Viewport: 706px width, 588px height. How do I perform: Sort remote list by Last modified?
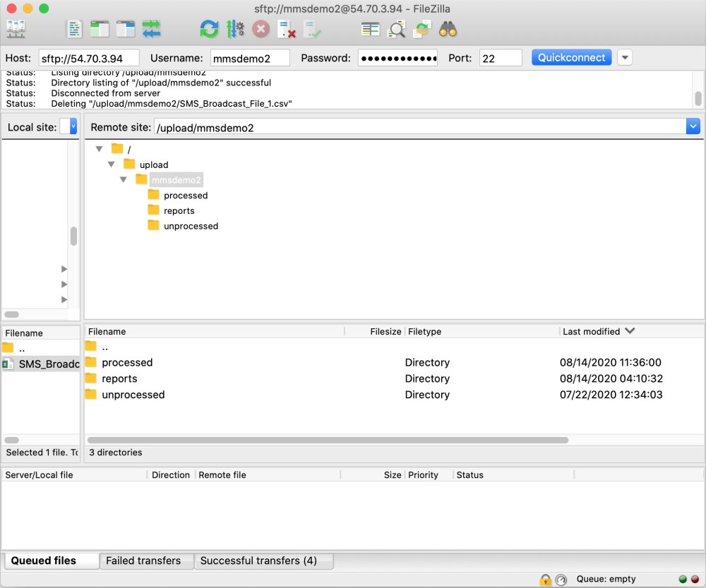632,331
